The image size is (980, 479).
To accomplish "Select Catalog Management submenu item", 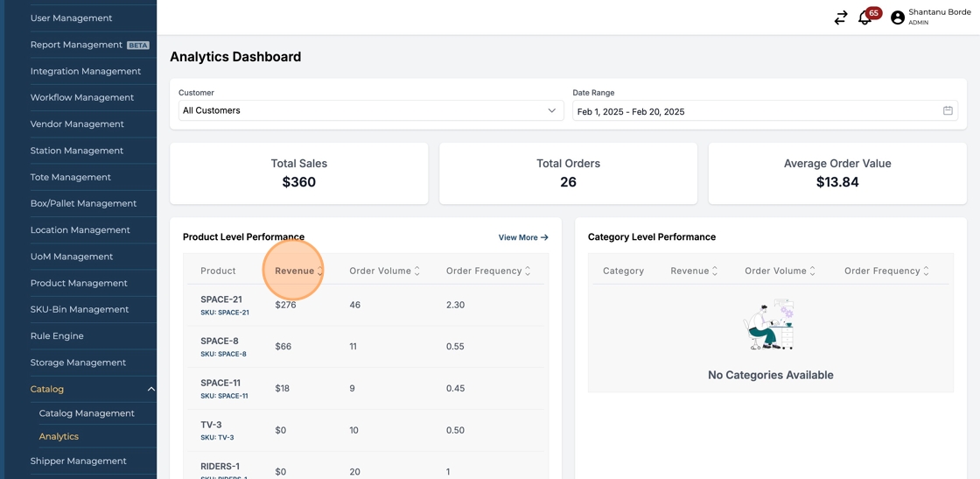I will click(x=87, y=413).
